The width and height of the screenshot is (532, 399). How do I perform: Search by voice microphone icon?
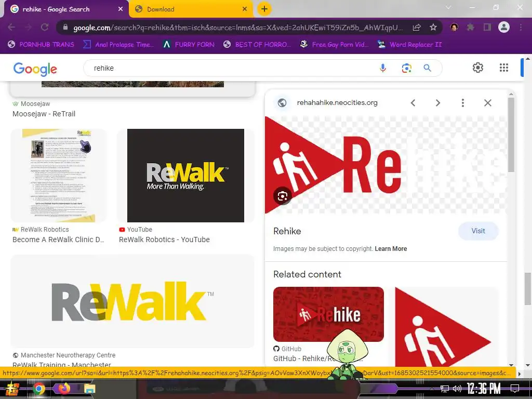383,68
